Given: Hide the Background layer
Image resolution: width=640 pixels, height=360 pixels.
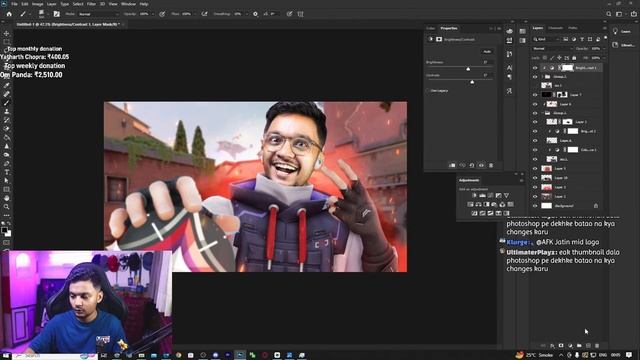Looking at the screenshot, I should coord(535,206).
